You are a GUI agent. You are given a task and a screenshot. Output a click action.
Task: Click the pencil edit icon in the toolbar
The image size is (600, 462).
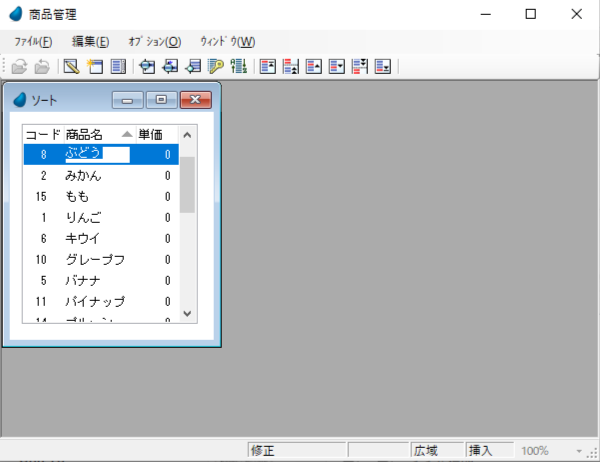pyautogui.click(x=71, y=67)
